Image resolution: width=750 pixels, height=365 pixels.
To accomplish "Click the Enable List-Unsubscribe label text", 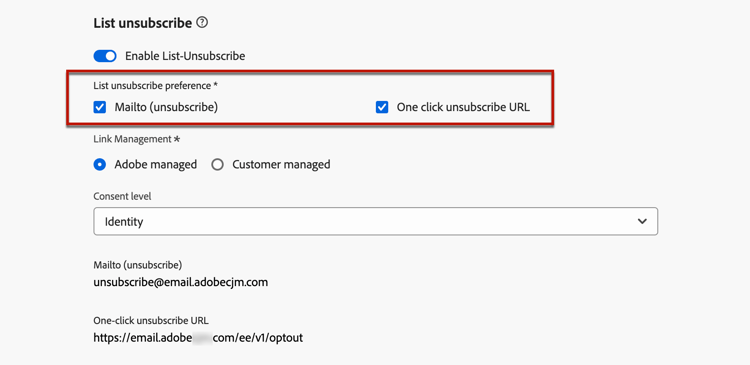I will click(185, 56).
